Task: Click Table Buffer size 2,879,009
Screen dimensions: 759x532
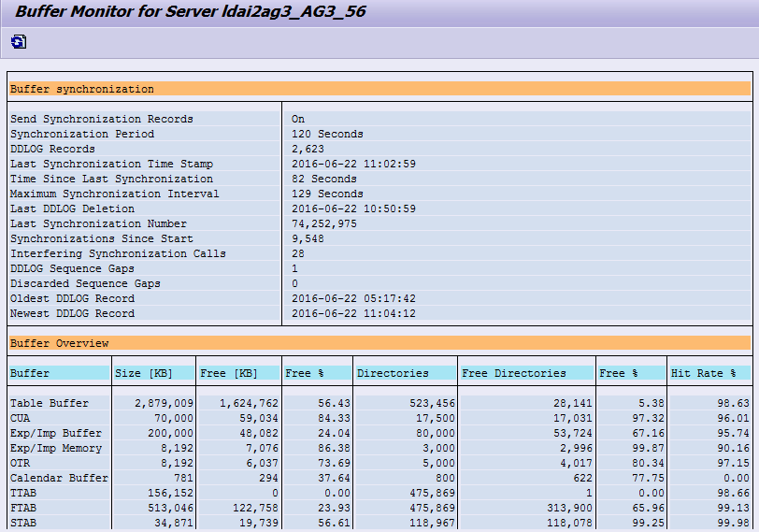Action: pos(165,404)
